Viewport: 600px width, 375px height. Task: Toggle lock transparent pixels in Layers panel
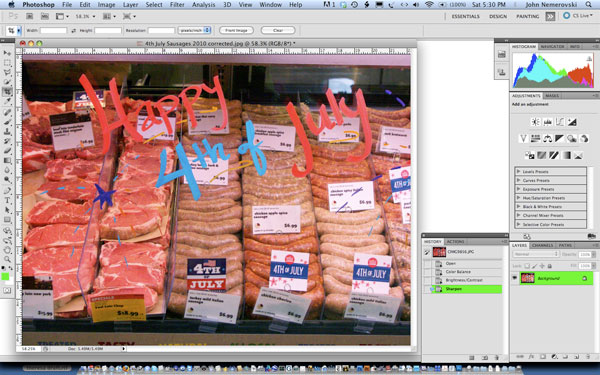click(x=527, y=266)
